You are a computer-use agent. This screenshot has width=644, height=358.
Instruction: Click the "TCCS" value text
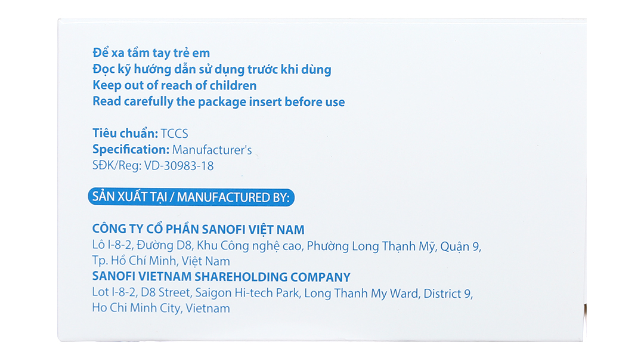[175, 134]
